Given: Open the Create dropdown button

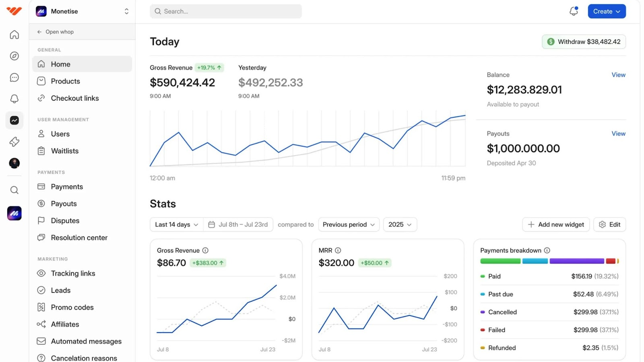Looking at the screenshot, I should click(x=607, y=11).
